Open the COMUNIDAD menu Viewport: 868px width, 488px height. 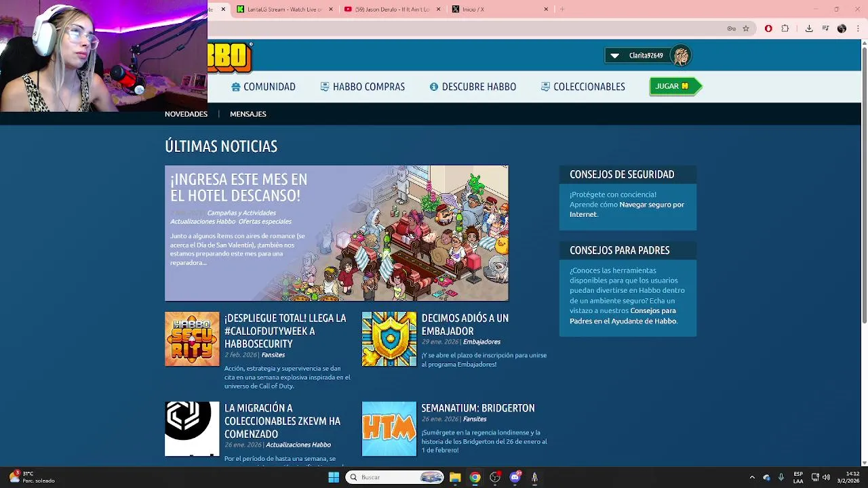coord(263,87)
